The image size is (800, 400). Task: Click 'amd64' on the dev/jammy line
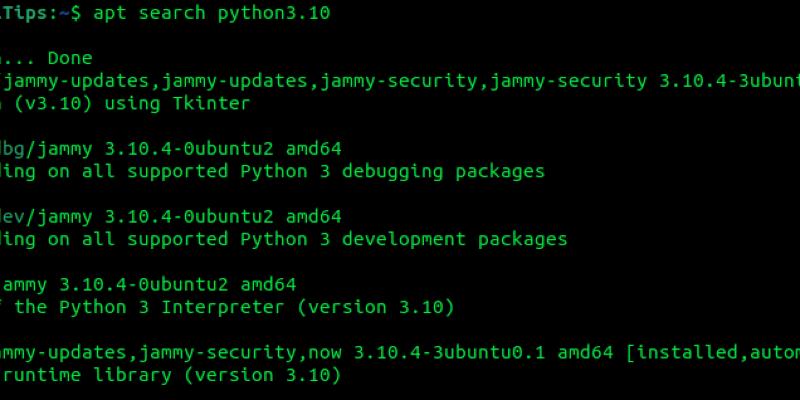(x=314, y=215)
